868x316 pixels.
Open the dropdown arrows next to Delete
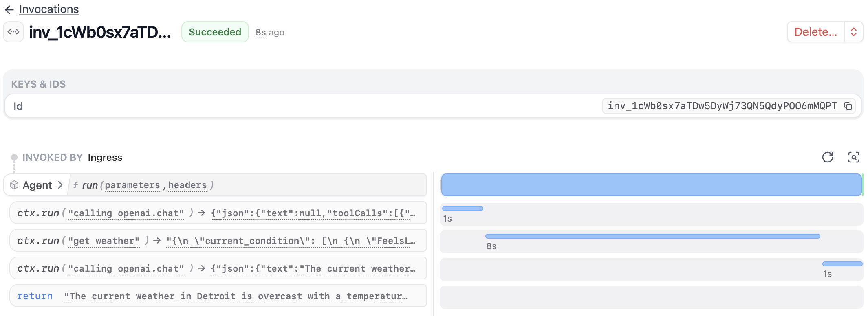coord(854,32)
